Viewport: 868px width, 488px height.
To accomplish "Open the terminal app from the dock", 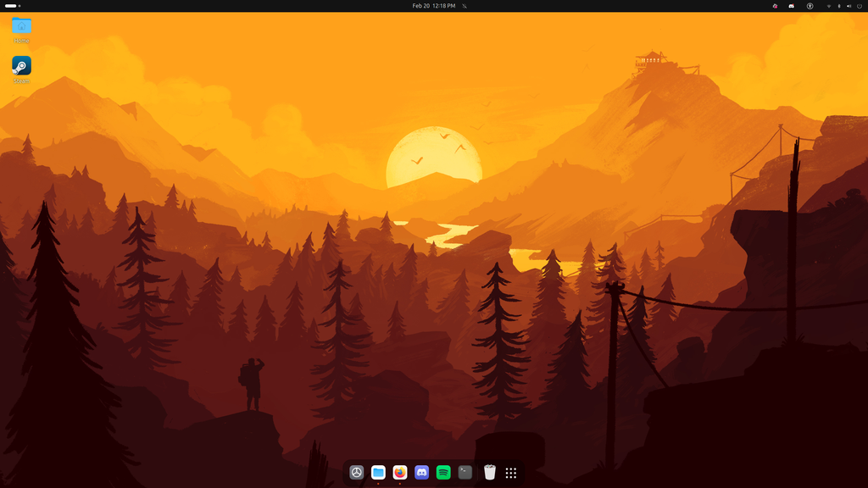I will click(x=465, y=472).
